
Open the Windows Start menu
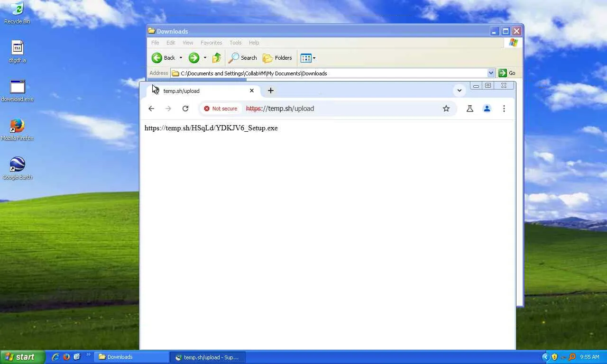click(x=23, y=357)
